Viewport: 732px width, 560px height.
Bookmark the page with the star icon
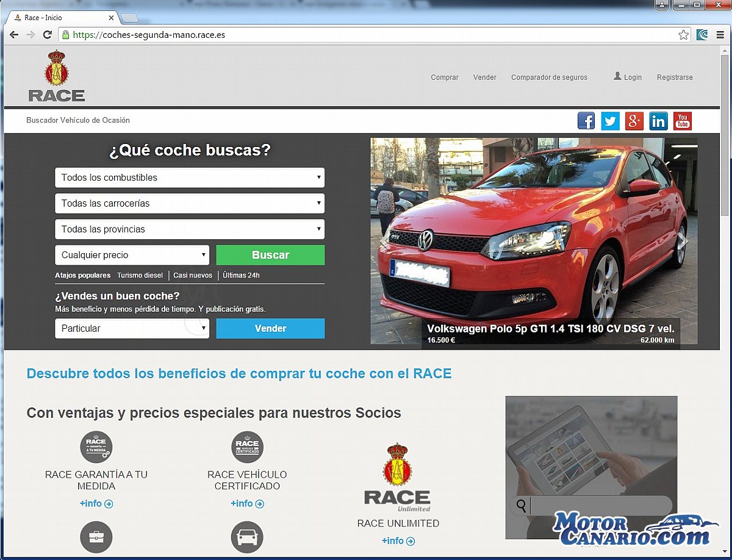[684, 35]
